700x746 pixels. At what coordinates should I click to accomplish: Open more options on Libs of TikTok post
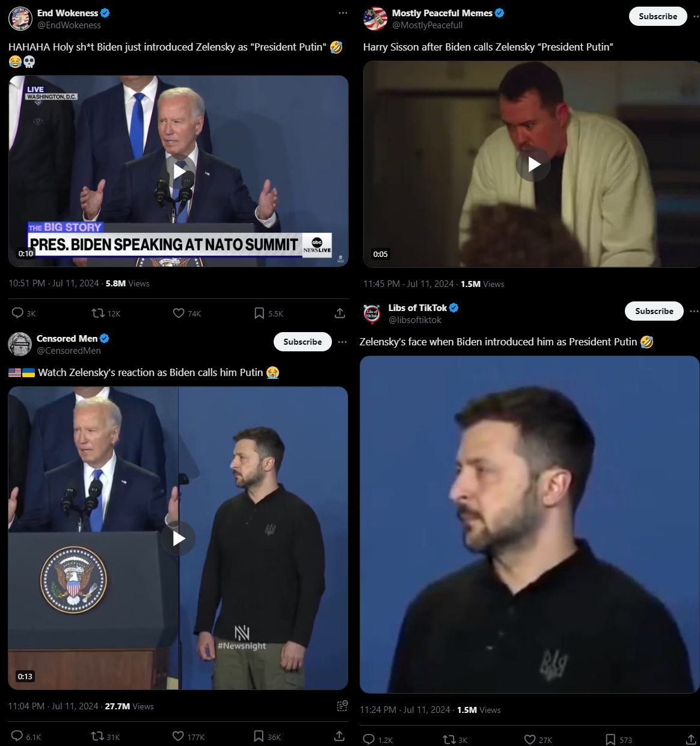[694, 311]
